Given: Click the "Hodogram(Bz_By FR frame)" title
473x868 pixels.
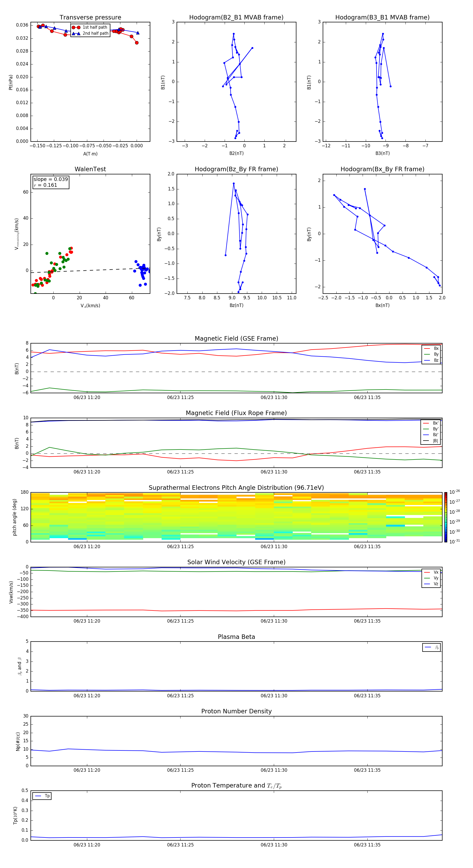Looking at the screenshot, I should coord(236,169).
